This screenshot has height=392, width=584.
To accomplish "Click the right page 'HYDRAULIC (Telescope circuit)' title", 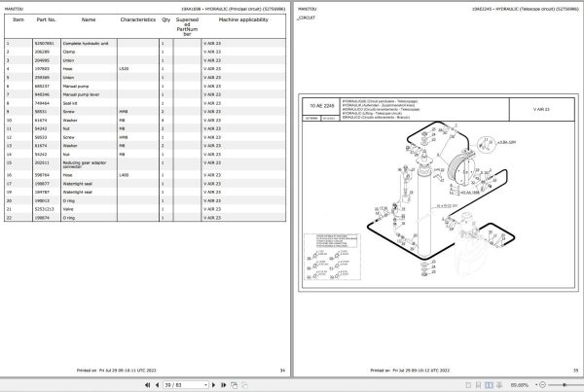I will click(526, 9).
